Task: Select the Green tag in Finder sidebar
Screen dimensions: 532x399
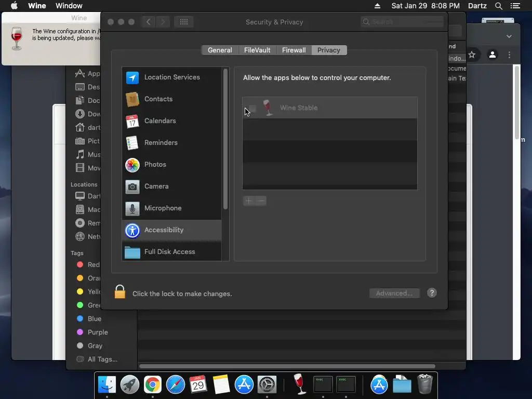Action: tap(88, 305)
